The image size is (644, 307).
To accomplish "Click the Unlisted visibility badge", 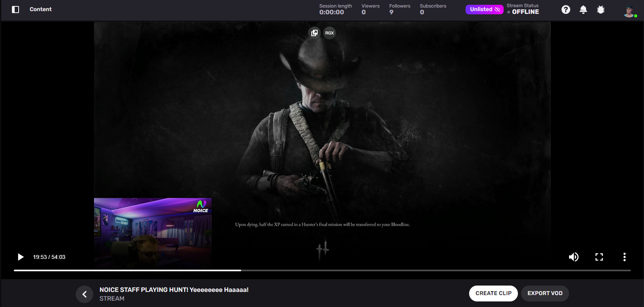I will coord(484,9).
